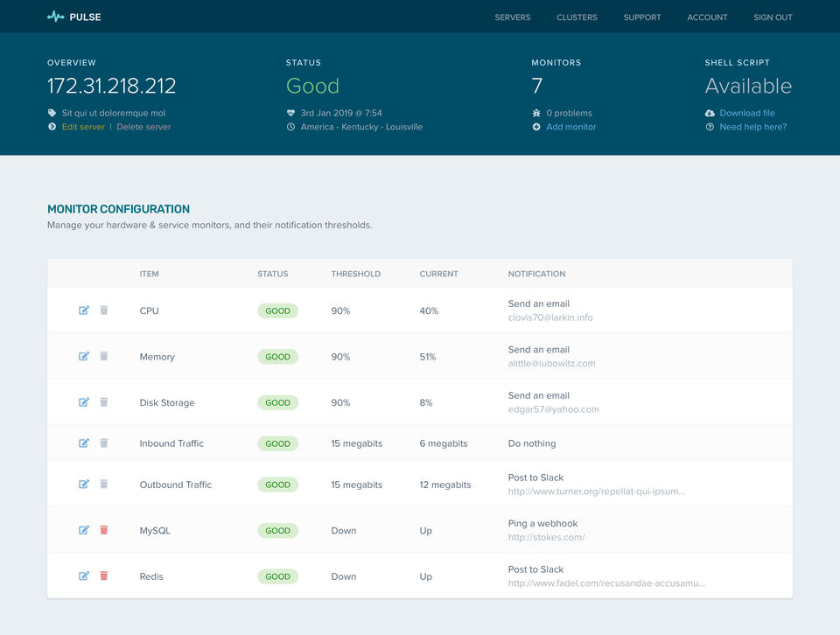Viewport: 840px width, 635px height.
Task: Click the clock icon beside America timezone
Action: click(290, 127)
